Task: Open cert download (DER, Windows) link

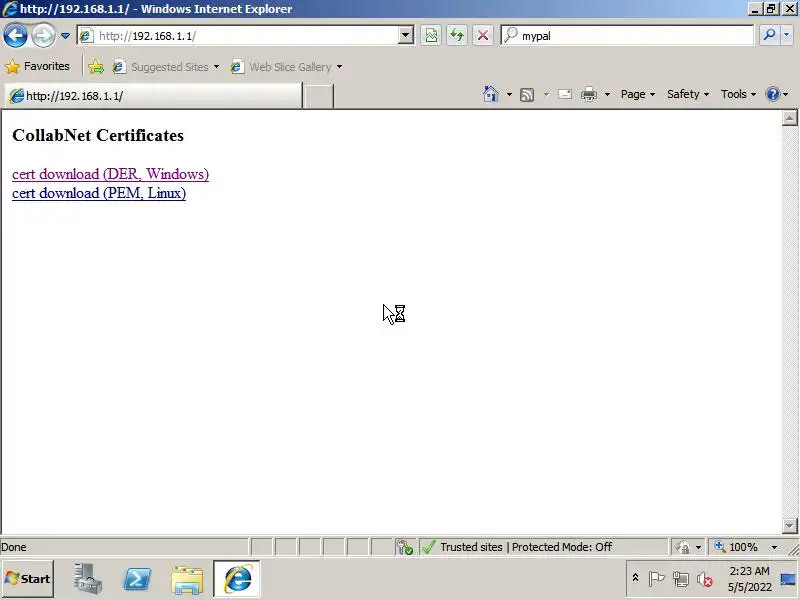Action: 110,174
